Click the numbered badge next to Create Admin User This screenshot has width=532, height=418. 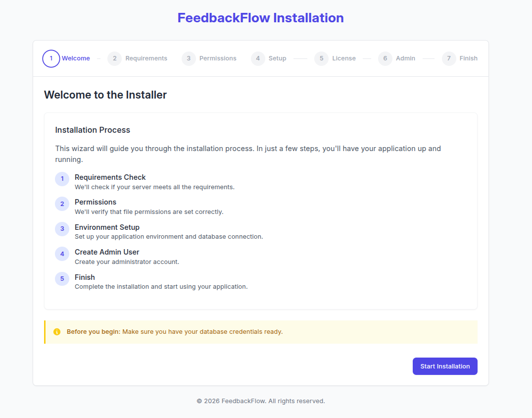62,254
